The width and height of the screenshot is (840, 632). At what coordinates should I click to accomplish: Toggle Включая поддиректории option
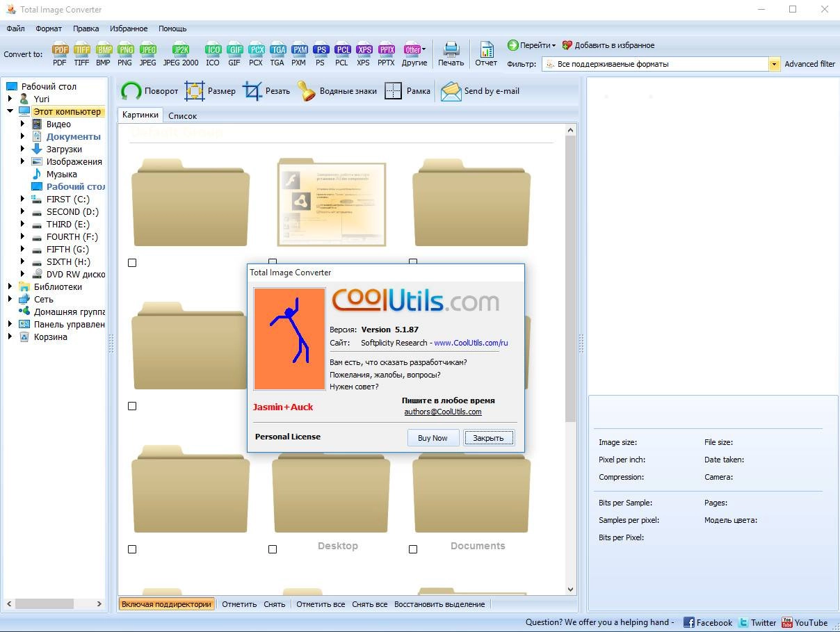(166, 604)
